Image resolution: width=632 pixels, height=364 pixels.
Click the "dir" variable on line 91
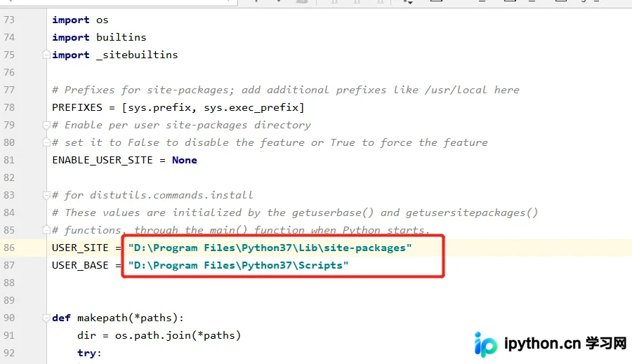[x=86, y=335]
